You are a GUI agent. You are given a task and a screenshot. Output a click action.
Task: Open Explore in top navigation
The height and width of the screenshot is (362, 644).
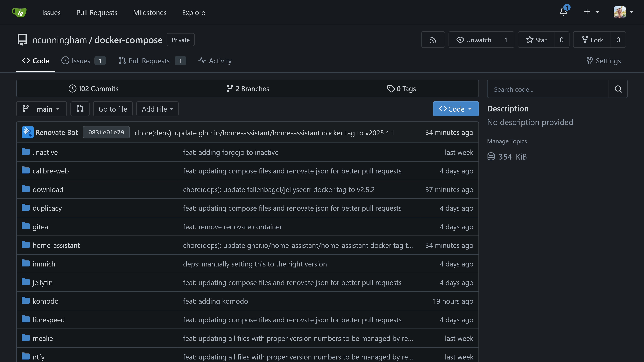[194, 13]
